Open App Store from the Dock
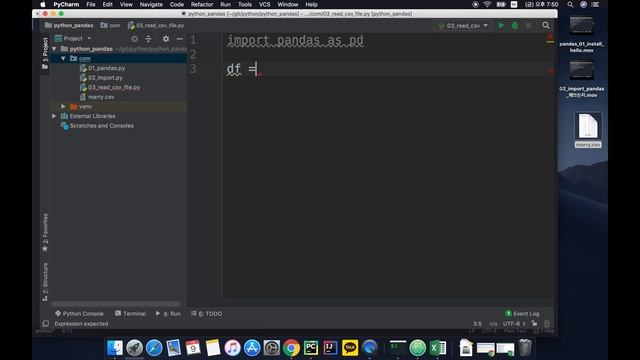The width and height of the screenshot is (640, 360). click(252, 348)
